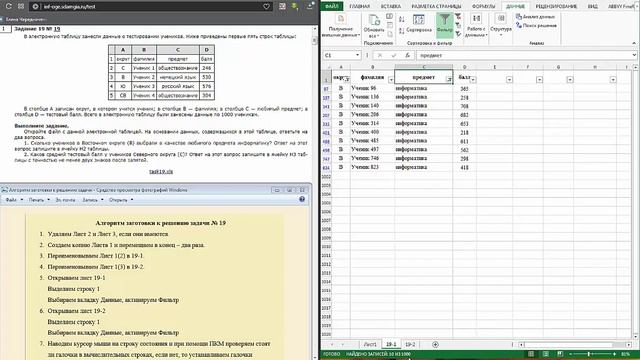Select the Лист1 sheet tab
This screenshot has height=360, width=640.
click(x=370, y=344)
